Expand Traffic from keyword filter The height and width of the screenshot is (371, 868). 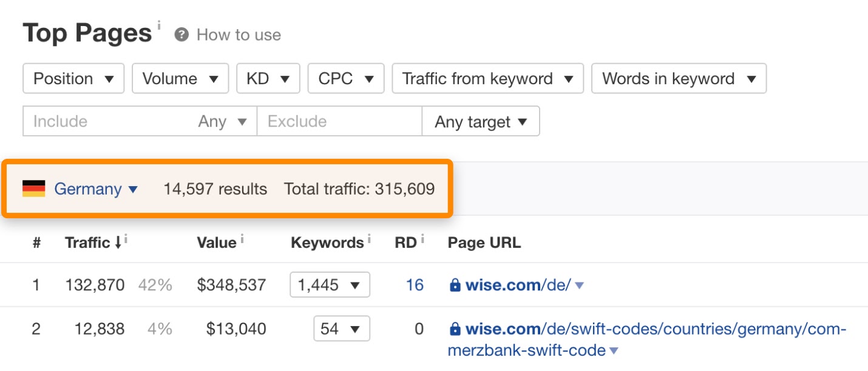point(487,79)
